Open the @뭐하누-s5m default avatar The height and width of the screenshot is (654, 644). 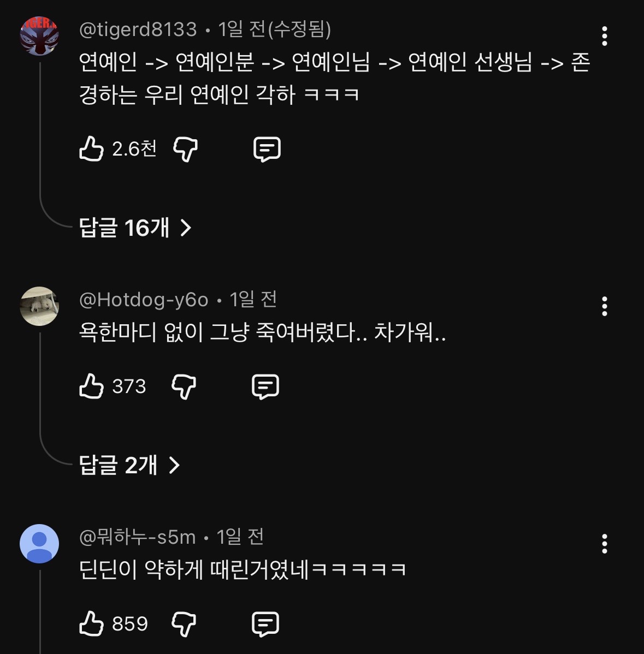[x=39, y=544]
